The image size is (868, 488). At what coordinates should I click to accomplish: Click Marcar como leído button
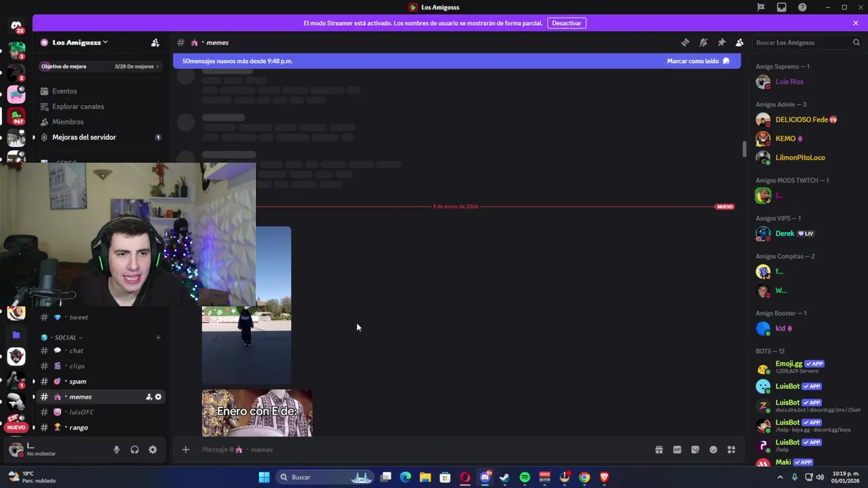tap(698, 61)
